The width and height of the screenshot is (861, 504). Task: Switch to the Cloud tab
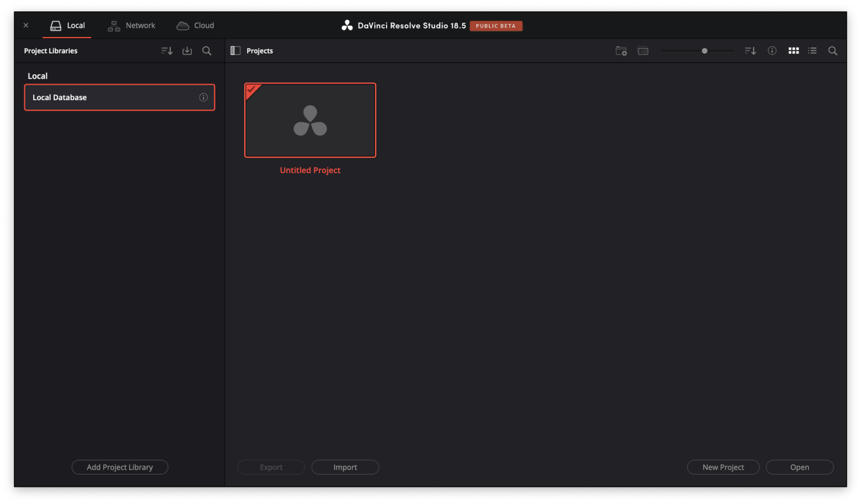click(x=195, y=25)
